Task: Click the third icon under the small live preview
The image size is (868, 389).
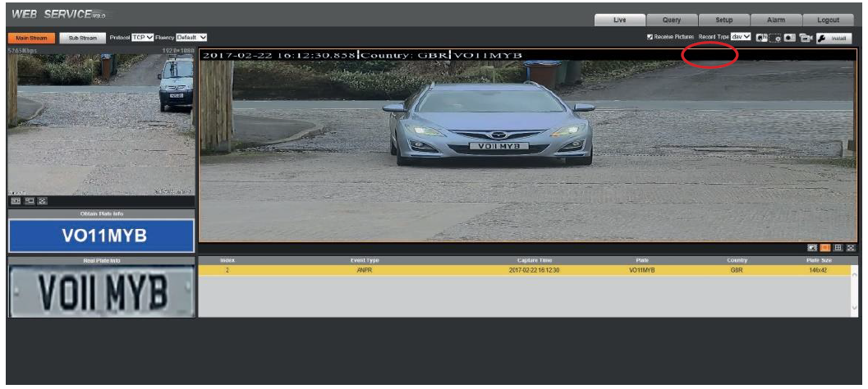Action: click(x=43, y=201)
